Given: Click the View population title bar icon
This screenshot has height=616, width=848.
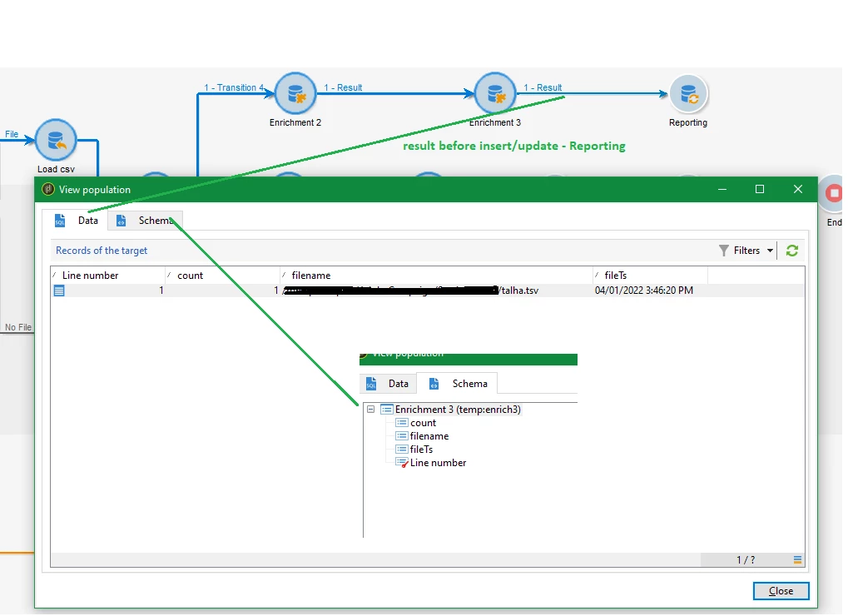Looking at the screenshot, I should pos(48,189).
